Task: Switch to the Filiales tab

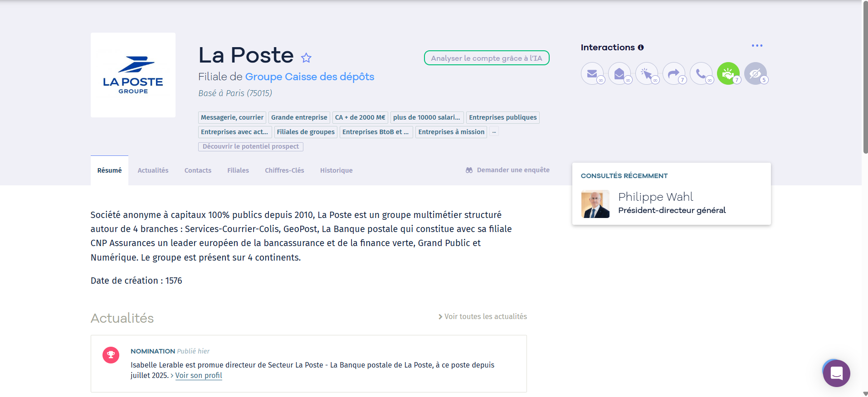Action: [238, 170]
